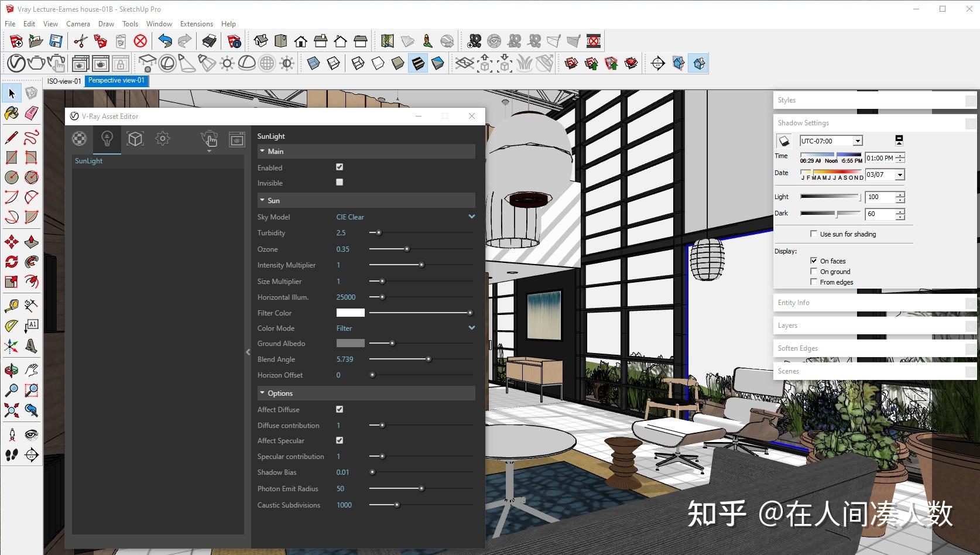Uncheck the Affect Specular option

click(340, 440)
